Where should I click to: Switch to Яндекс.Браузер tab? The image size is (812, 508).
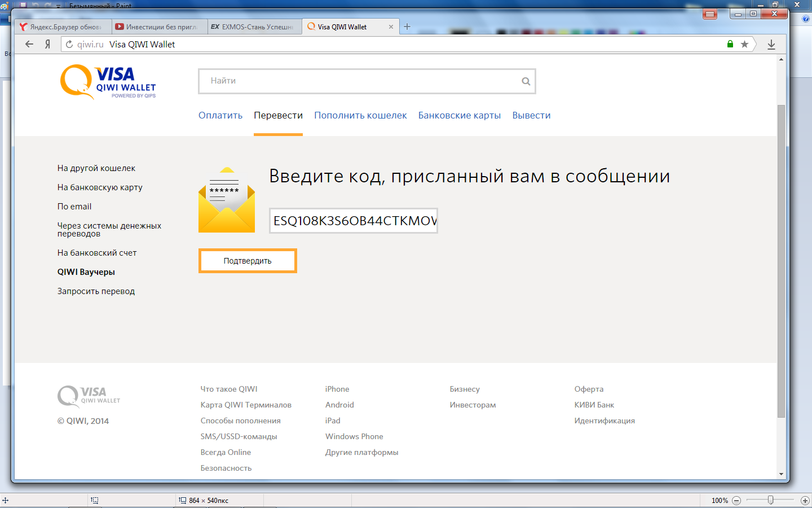tap(63, 27)
